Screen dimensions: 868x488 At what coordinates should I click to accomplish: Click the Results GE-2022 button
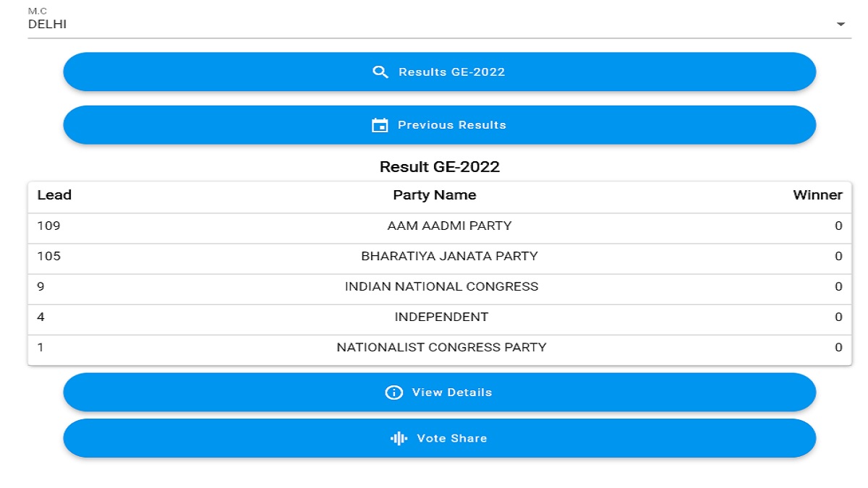440,72
